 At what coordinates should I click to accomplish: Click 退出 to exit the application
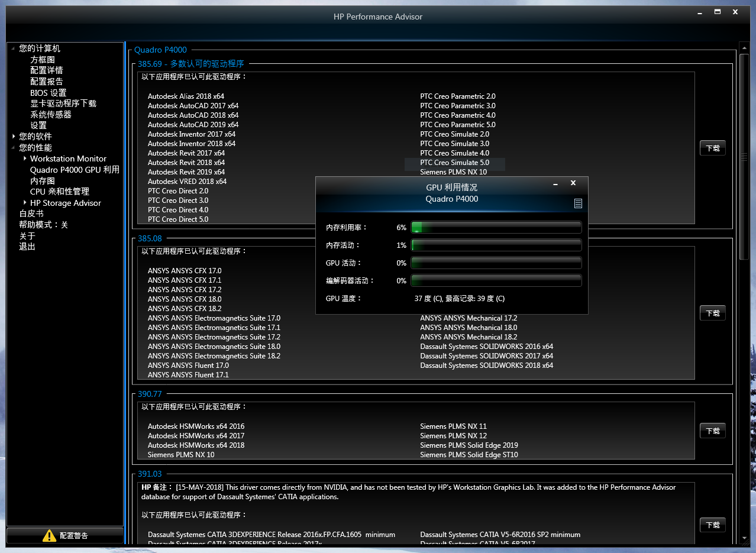pos(27,247)
